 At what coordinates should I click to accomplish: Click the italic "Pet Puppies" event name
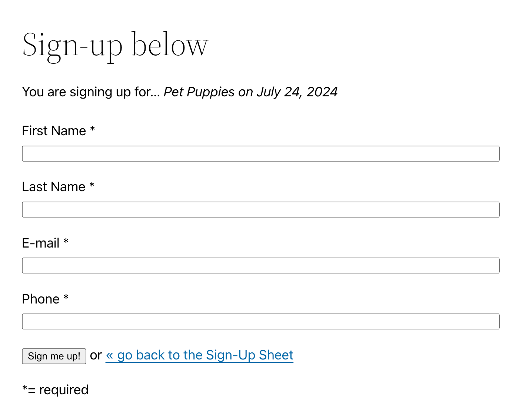(x=199, y=92)
